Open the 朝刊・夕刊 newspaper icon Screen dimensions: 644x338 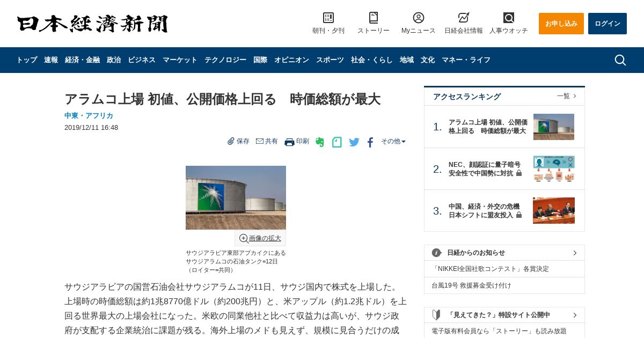point(328,18)
